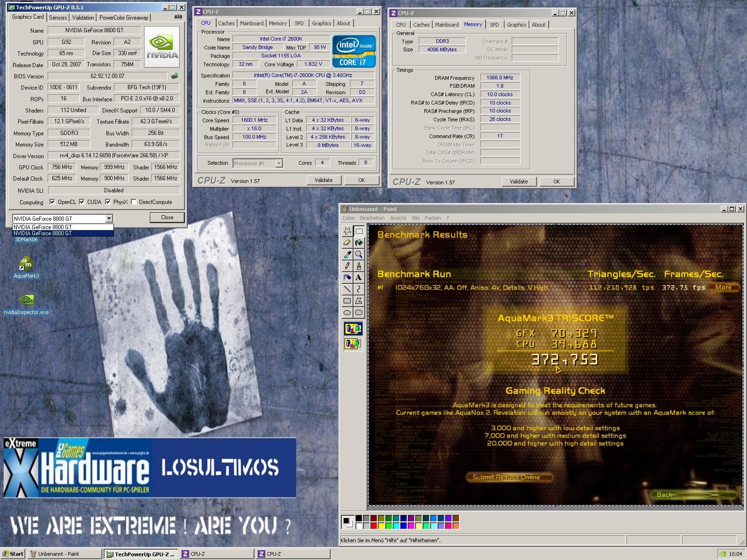Click the Start button on the taskbar

click(13, 554)
